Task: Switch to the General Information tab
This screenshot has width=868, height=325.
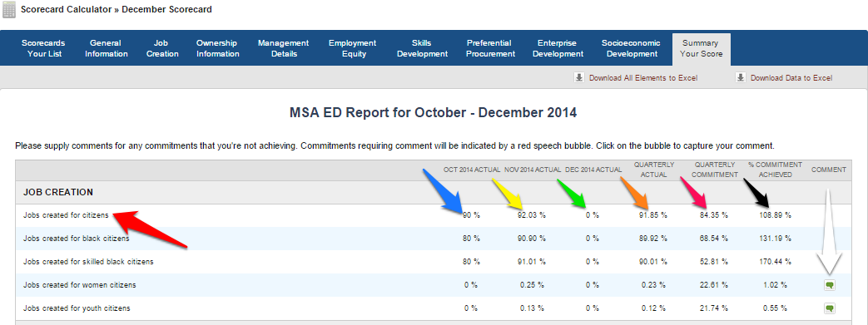Action: coord(107,48)
